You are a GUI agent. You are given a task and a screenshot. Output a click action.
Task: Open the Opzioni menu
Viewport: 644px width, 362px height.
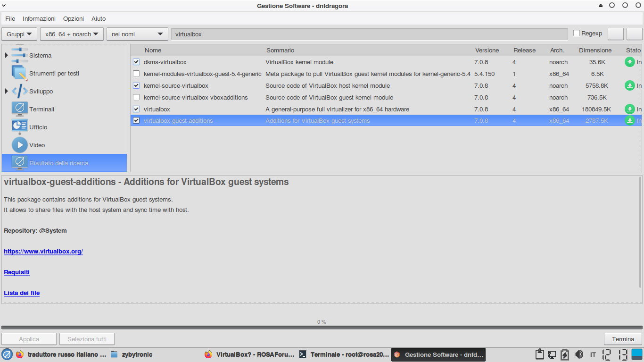tap(74, 18)
